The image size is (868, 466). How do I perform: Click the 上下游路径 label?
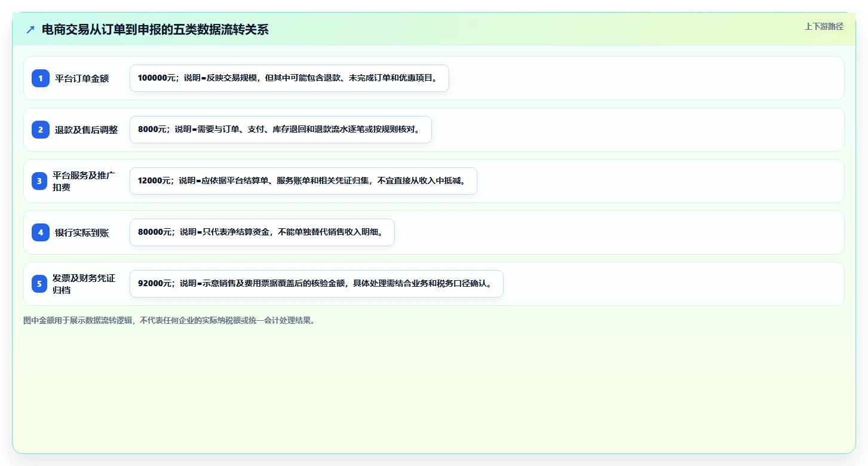tap(824, 26)
